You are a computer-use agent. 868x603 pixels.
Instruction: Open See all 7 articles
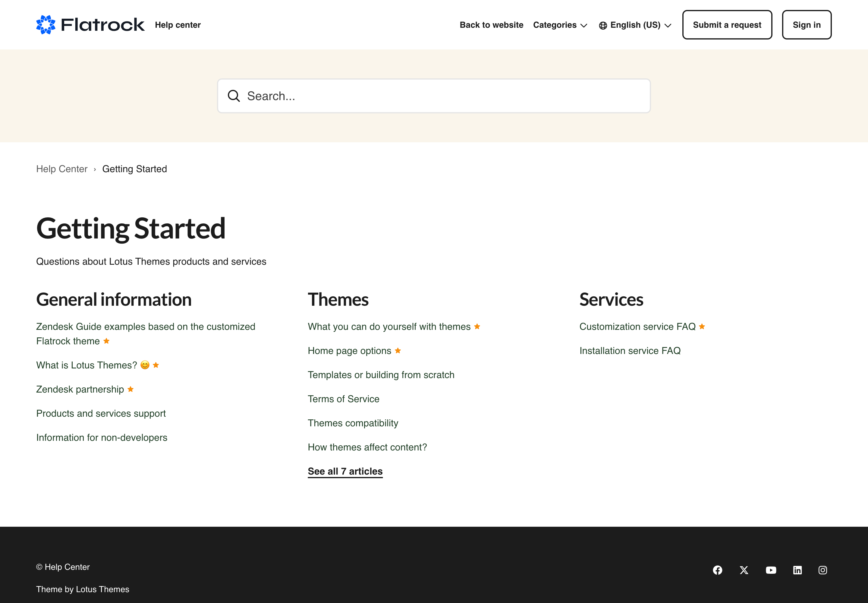click(345, 471)
